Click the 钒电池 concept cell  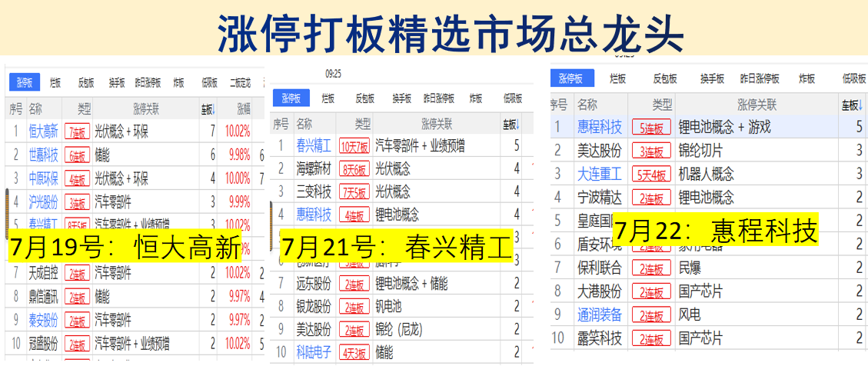[x=389, y=306]
